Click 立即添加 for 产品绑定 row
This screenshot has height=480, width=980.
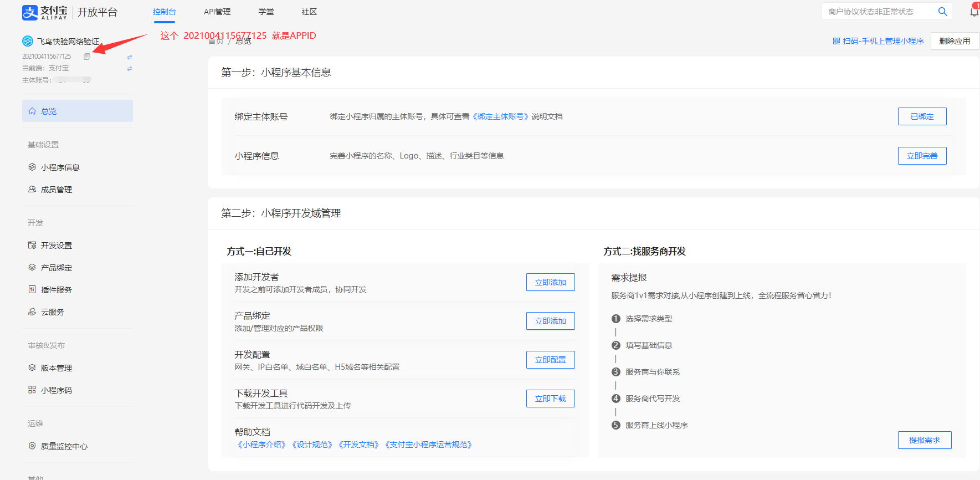click(550, 321)
